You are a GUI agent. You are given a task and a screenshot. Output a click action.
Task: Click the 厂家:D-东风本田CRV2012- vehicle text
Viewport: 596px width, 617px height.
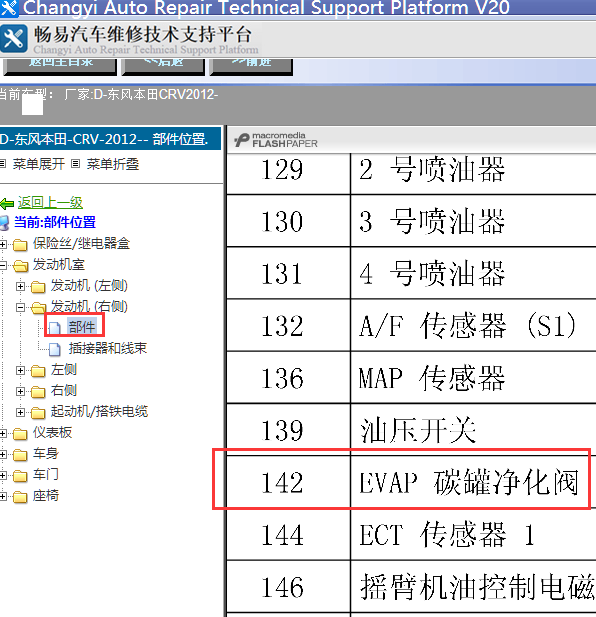click(x=141, y=94)
